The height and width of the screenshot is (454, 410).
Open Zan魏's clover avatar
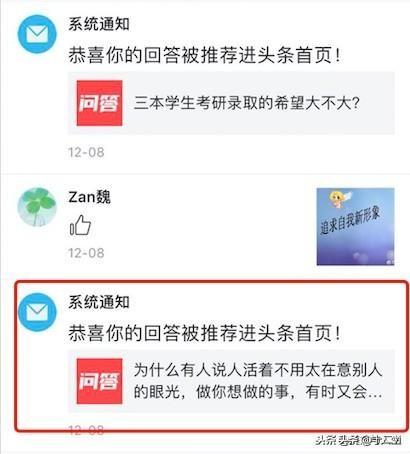[x=37, y=207]
